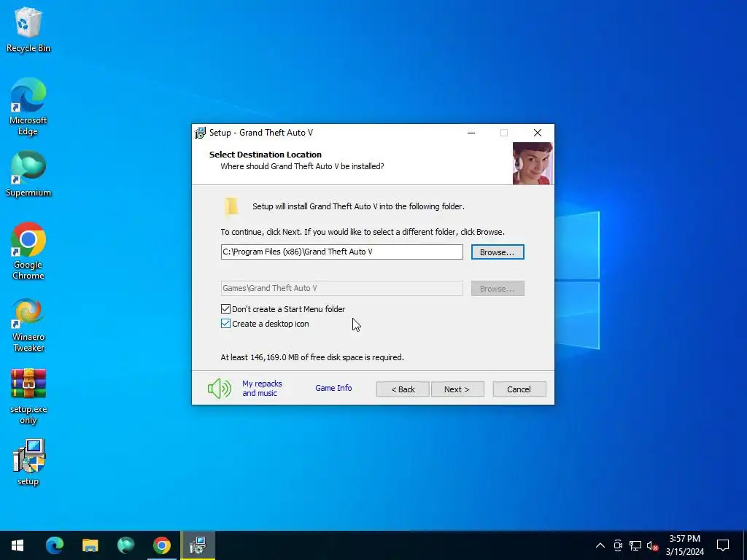This screenshot has height=560, width=747.
Task: Launch Microsoft Edge from the taskbar
Action: pyautogui.click(x=54, y=545)
